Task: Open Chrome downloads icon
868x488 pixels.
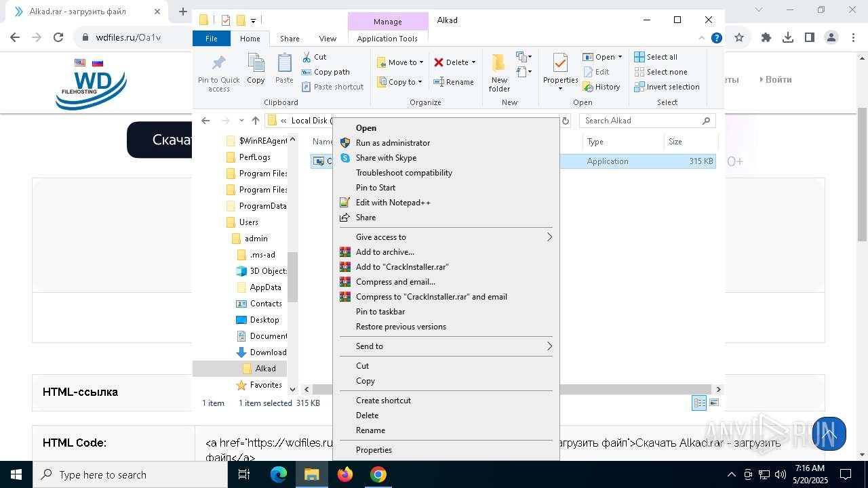Action: 788,37
